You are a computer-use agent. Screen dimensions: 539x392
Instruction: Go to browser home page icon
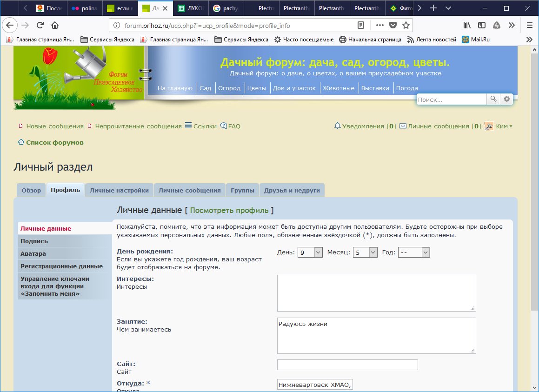coord(55,25)
